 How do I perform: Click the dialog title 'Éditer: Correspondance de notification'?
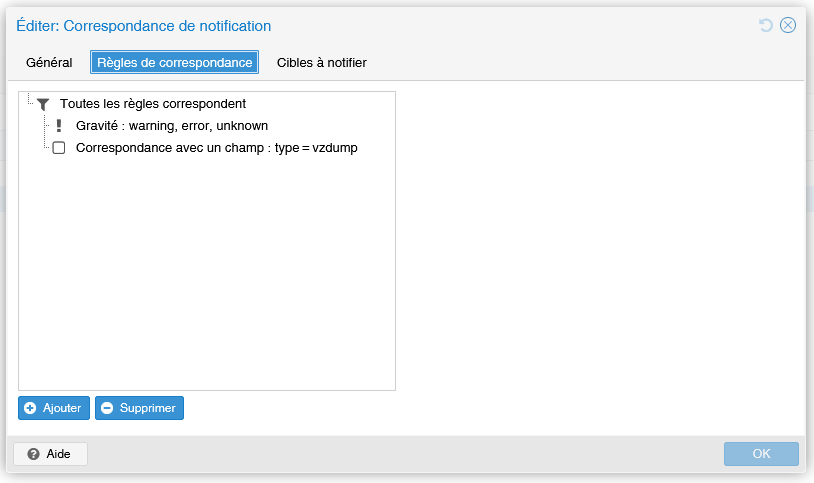pyautogui.click(x=143, y=25)
